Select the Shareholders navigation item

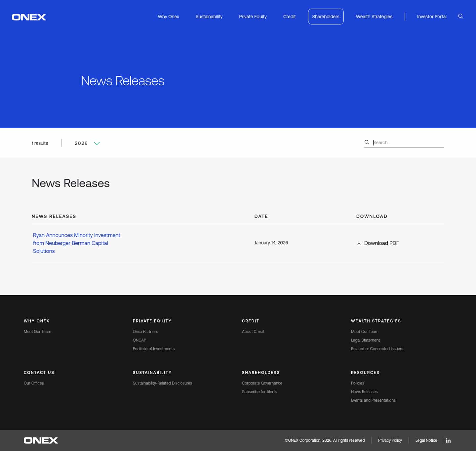(326, 17)
